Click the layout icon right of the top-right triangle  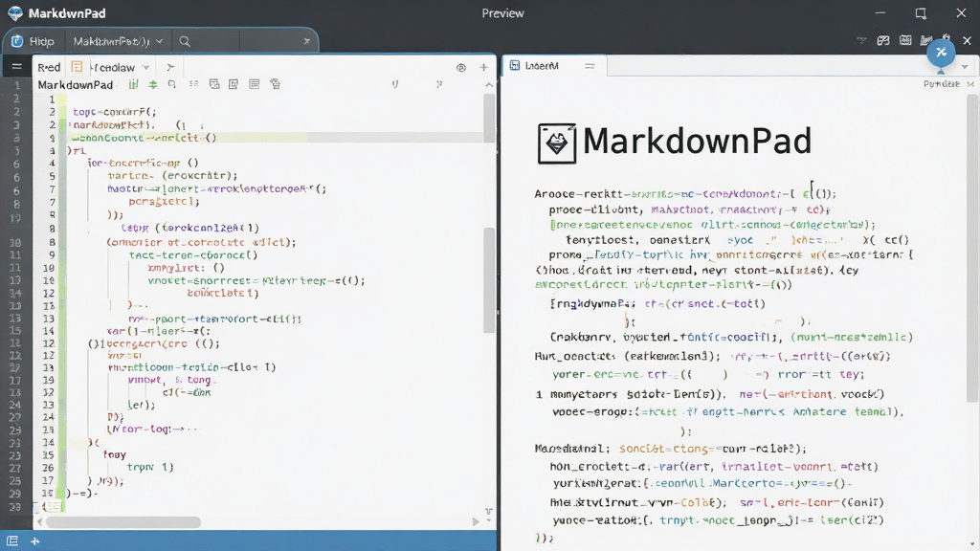click(883, 40)
